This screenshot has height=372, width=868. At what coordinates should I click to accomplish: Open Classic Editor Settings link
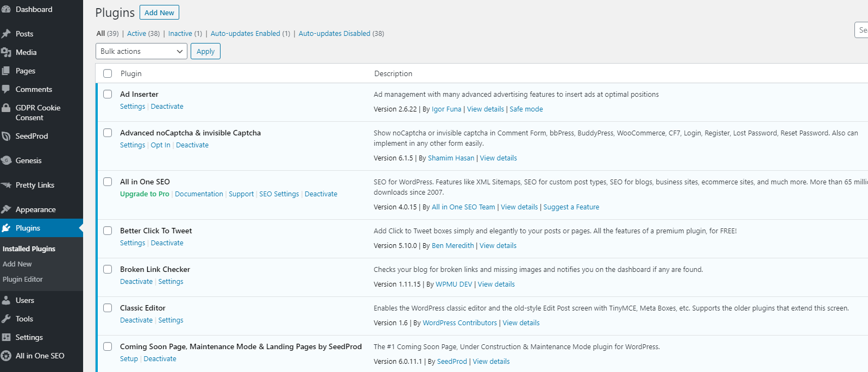[171, 320]
